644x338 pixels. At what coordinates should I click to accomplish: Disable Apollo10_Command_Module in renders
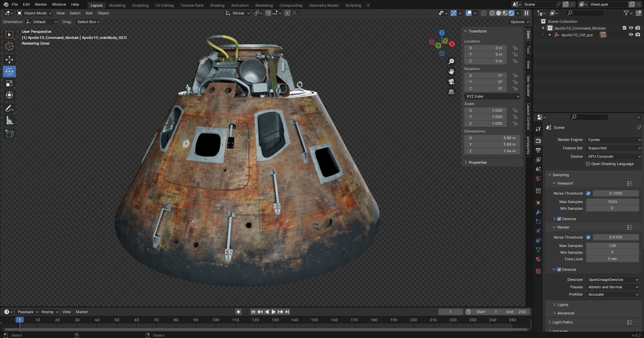tap(638, 28)
